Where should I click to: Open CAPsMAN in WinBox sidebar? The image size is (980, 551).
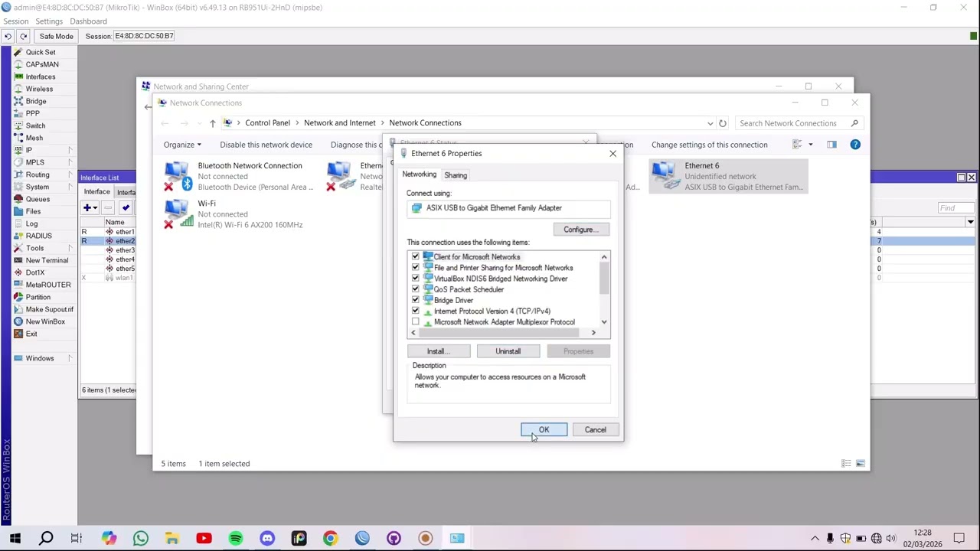(x=41, y=64)
